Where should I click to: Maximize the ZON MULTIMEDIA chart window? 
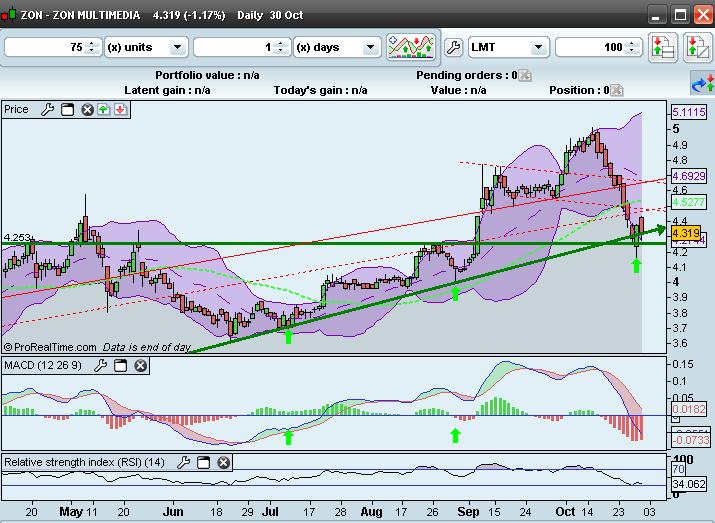[x=680, y=15]
